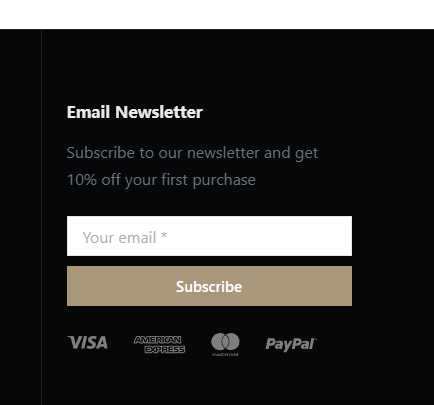Screen dimensions: 434x405
Task: Focus the Your email input field
Action: [209, 236]
